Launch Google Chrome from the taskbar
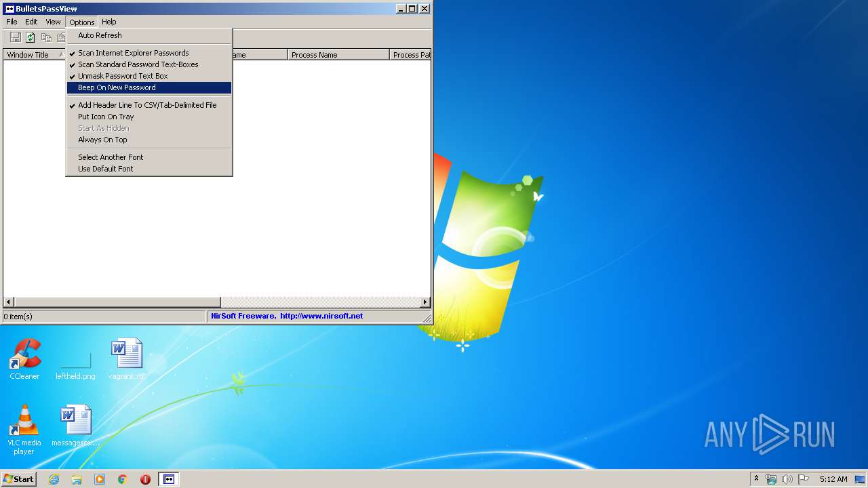 (123, 479)
